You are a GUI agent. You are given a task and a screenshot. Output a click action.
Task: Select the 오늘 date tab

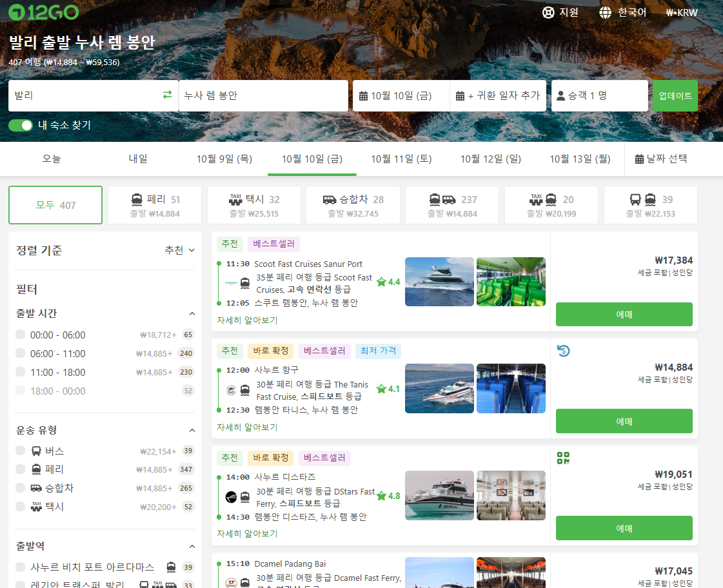click(x=52, y=159)
